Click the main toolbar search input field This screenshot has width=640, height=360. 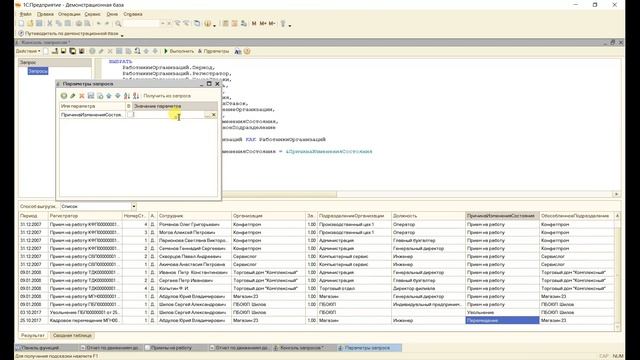pyautogui.click(x=141, y=24)
